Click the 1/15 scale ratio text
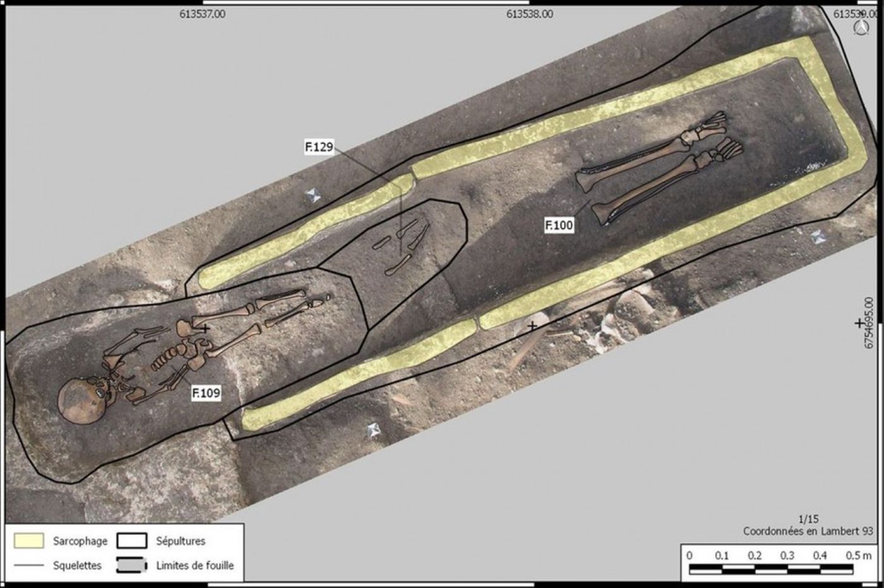The width and height of the screenshot is (884, 588). (x=808, y=519)
